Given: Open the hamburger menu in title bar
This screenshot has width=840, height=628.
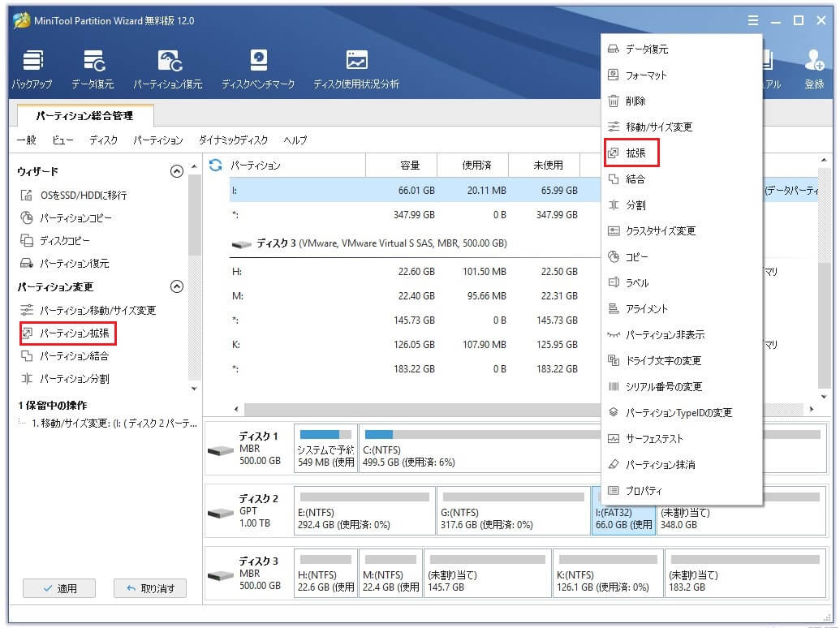Looking at the screenshot, I should (x=754, y=21).
